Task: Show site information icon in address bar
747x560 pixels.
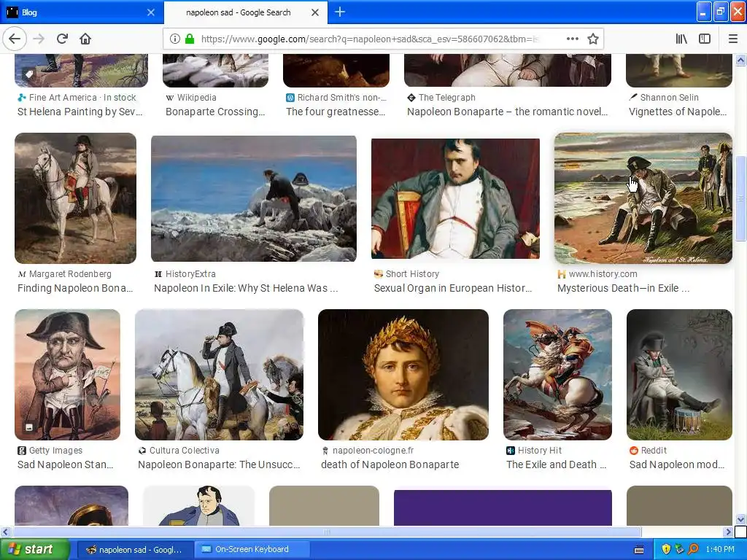Action: pos(175,39)
